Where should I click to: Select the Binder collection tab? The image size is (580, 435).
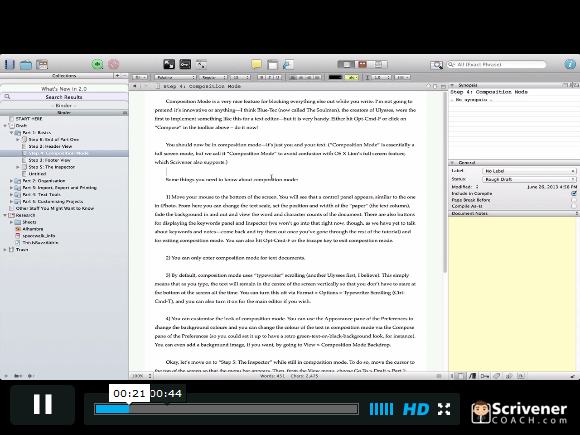click(x=64, y=105)
